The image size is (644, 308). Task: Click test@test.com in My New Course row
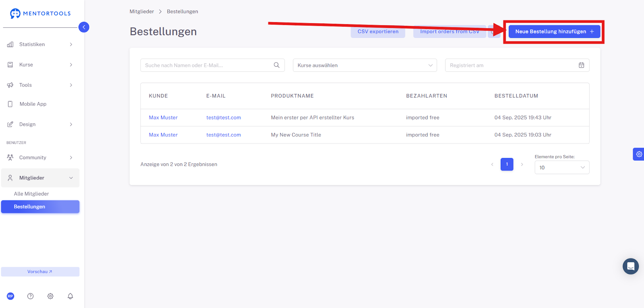(223, 135)
